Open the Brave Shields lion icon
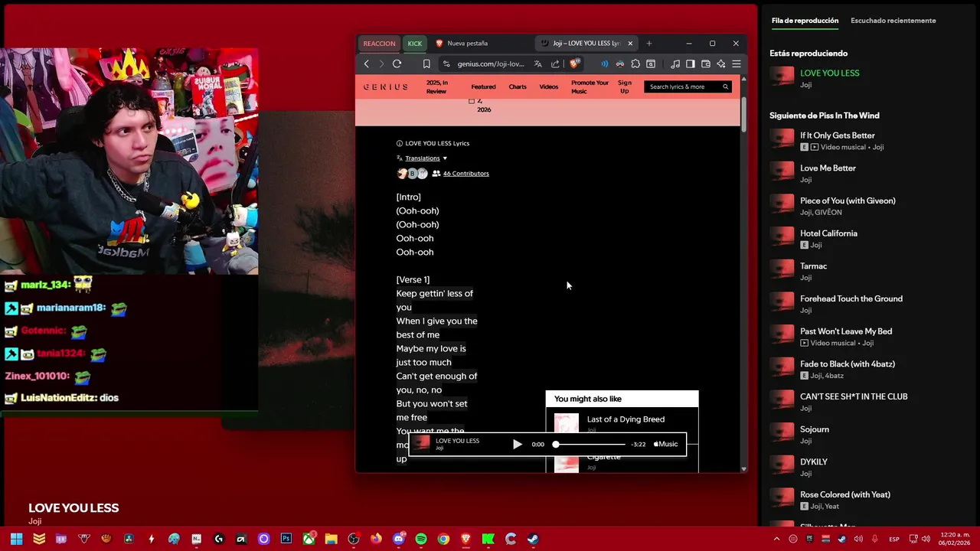The image size is (980, 551). coord(574,64)
